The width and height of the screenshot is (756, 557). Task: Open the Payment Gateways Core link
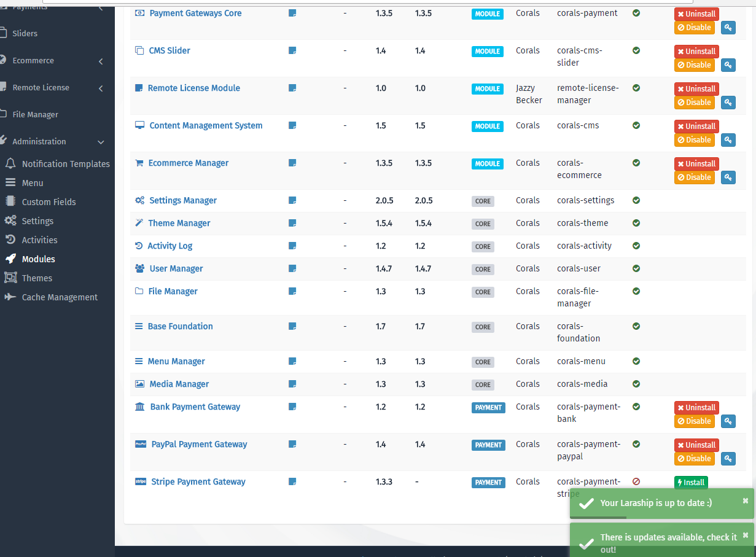click(196, 13)
